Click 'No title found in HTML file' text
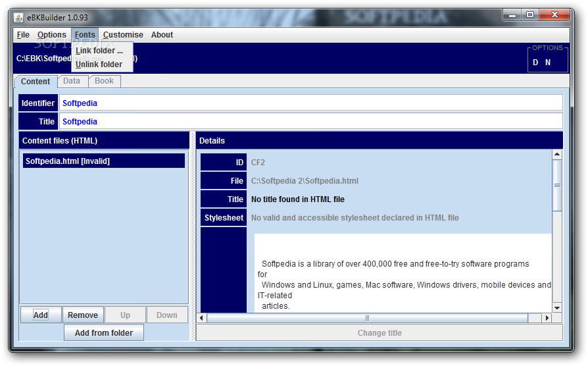This screenshot has width=588, height=366. (x=298, y=199)
